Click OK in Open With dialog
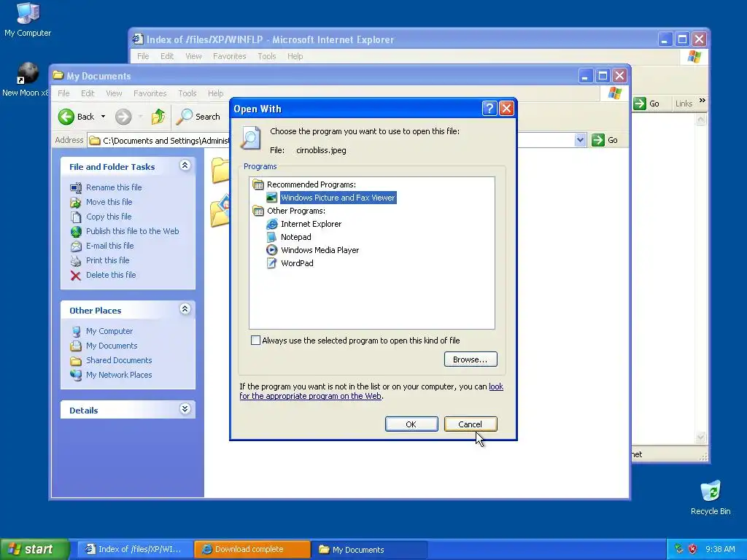The image size is (747, 560). coord(411,424)
